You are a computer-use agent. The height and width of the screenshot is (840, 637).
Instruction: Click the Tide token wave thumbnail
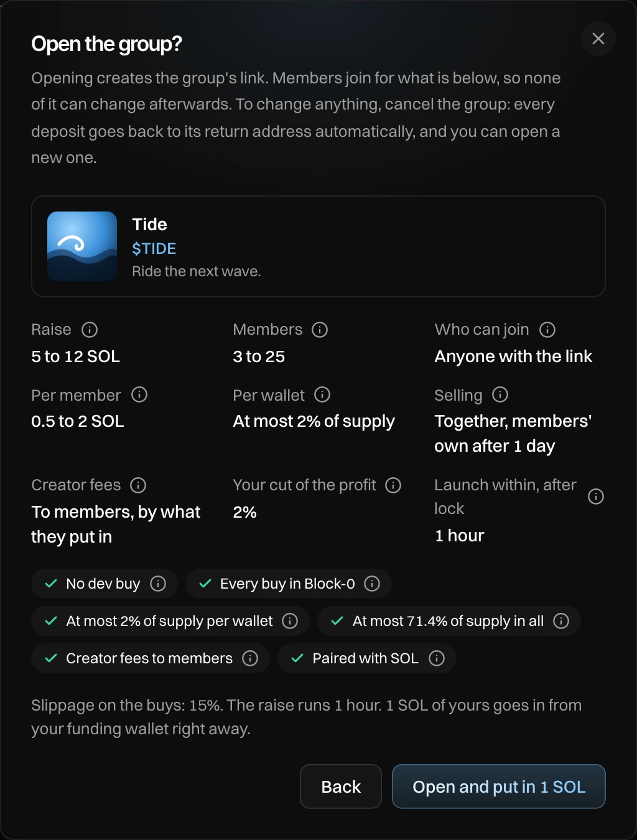point(82,246)
